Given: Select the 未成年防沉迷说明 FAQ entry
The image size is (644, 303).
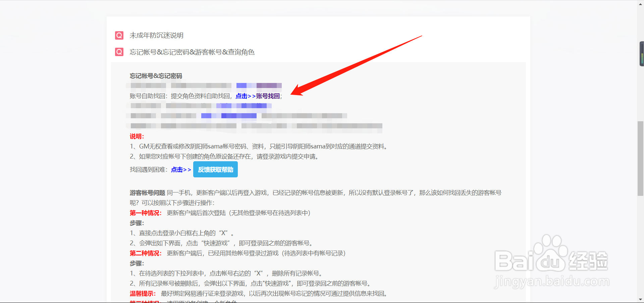Looking at the screenshot, I should click(x=156, y=35).
